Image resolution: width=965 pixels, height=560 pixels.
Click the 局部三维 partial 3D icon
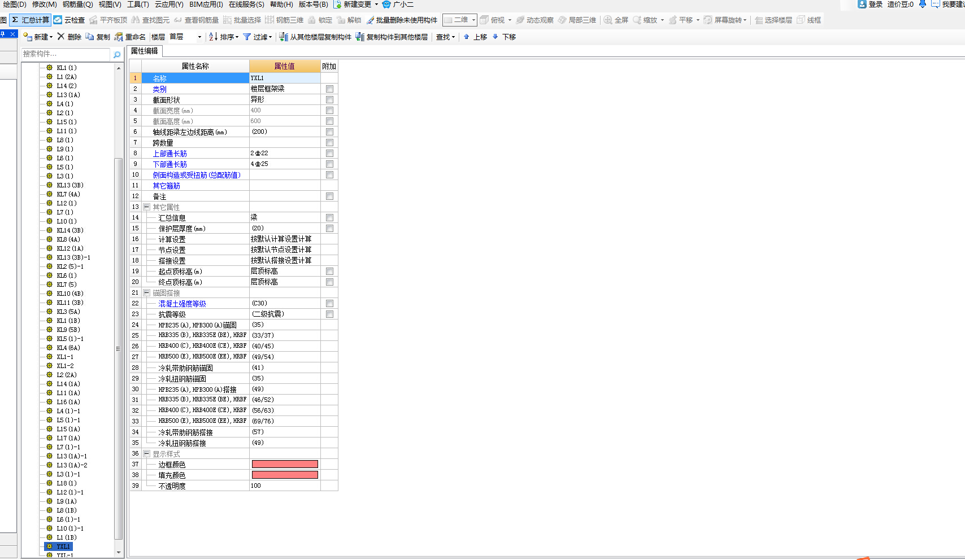pos(562,20)
